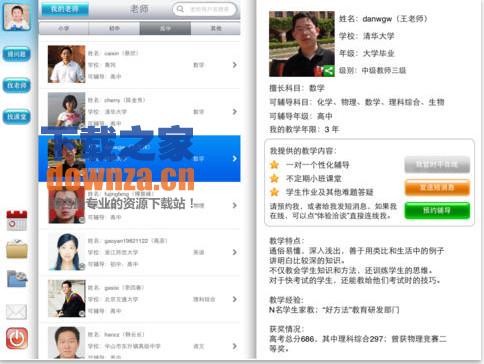Click the 提问题 sidebar button
The height and width of the screenshot is (364, 484).
pyautogui.click(x=17, y=54)
